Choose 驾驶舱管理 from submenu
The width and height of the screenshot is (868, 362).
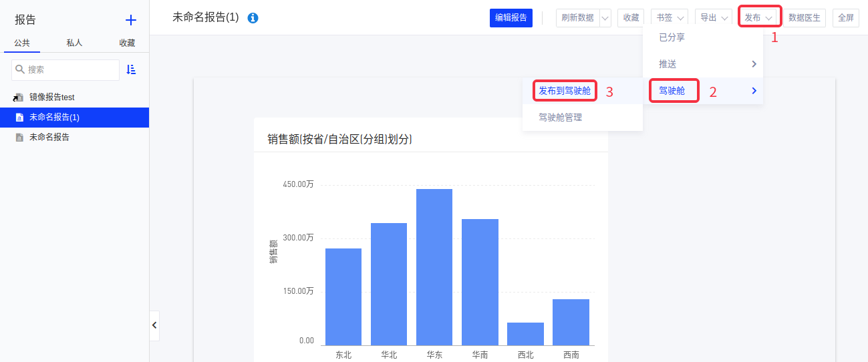560,118
